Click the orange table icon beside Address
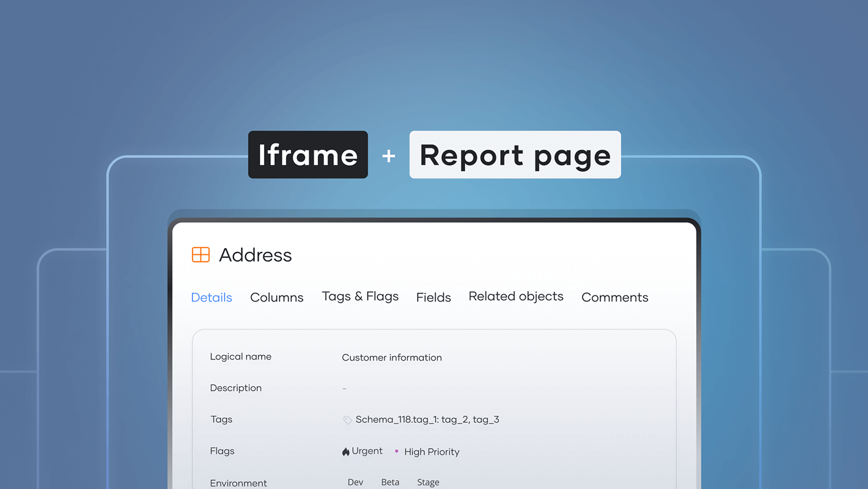 (x=200, y=255)
